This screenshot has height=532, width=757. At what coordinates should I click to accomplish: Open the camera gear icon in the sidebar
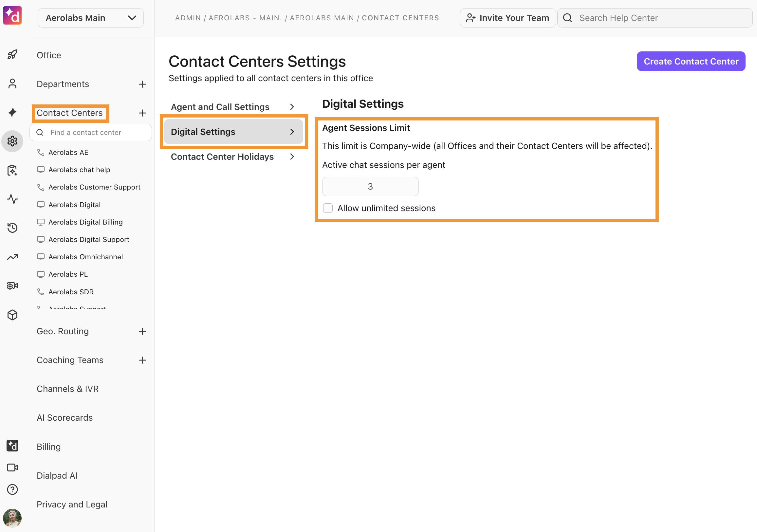click(12, 285)
